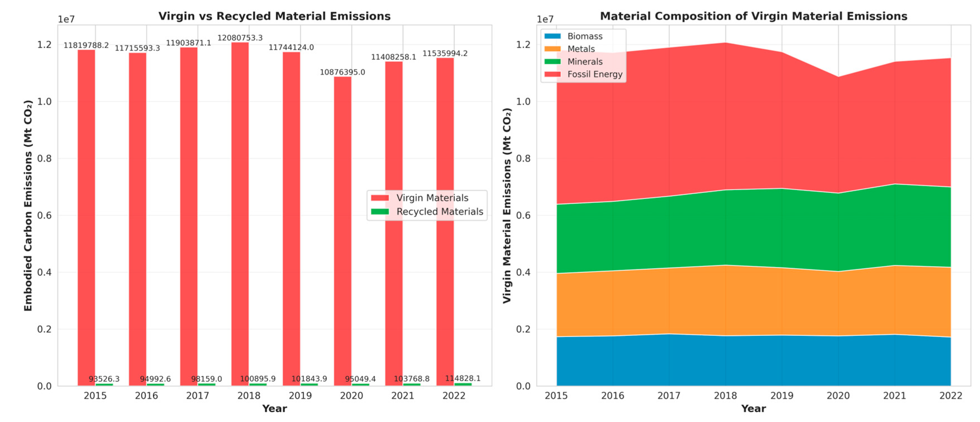Click the green Minerals legend swatch
The image size is (980, 422).
pyautogui.click(x=552, y=62)
